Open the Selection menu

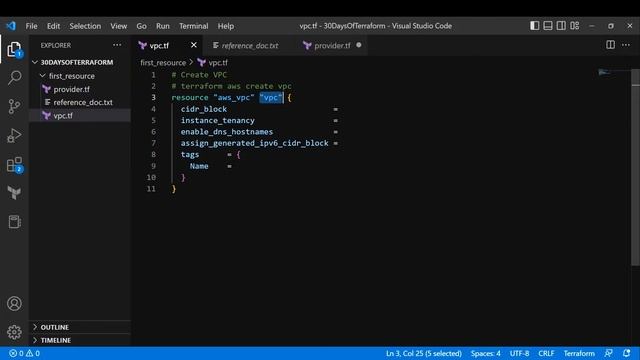(x=85, y=26)
